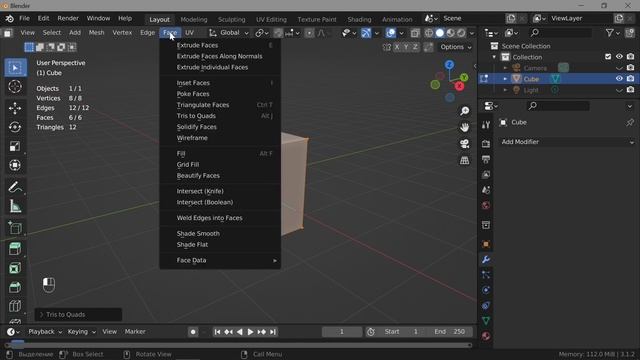Toggle Y mirror axis button

tap(406, 47)
